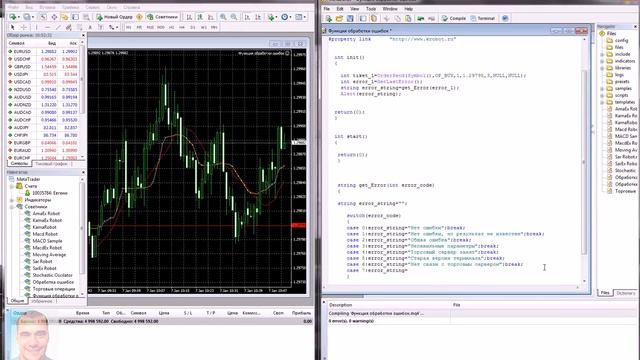
Task: Click the zoom out magnifier on chart toolbar
Action: pyautogui.click(x=234, y=17)
